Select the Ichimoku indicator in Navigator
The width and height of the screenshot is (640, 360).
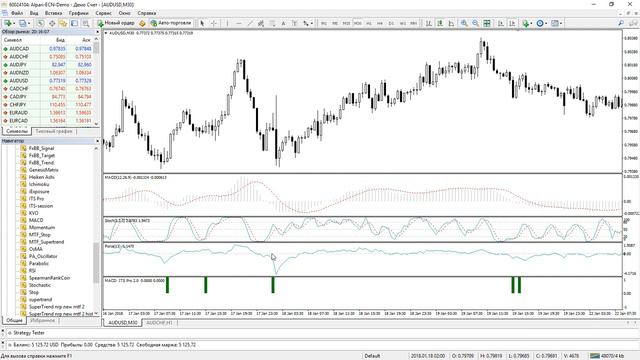click(39, 184)
